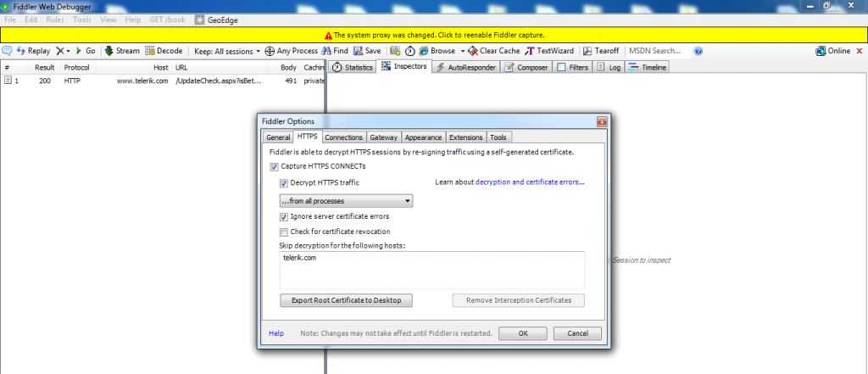Clear Cache from toolbar
Screen dimensions: 868x374
click(494, 51)
